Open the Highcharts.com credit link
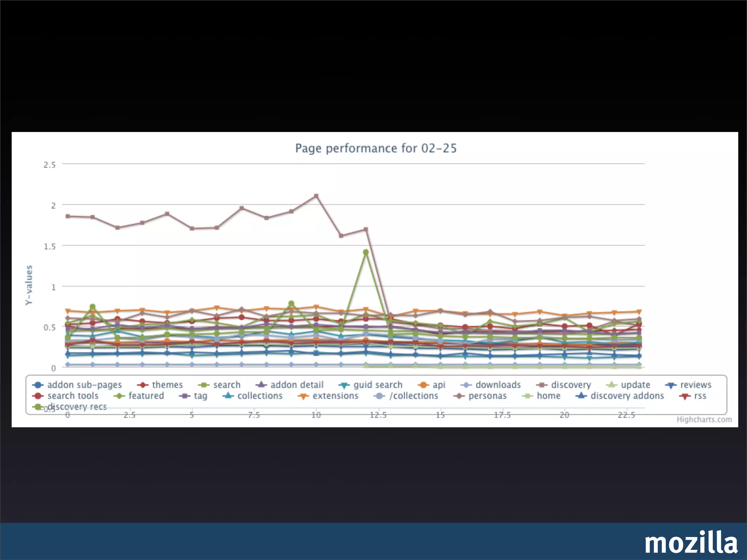Image resolution: width=747 pixels, height=560 pixels. click(704, 420)
